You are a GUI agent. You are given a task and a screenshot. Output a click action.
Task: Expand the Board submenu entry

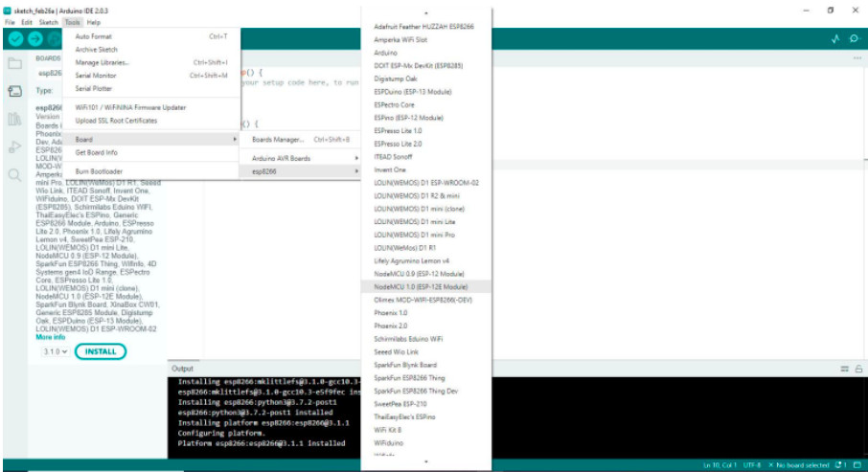(x=151, y=140)
